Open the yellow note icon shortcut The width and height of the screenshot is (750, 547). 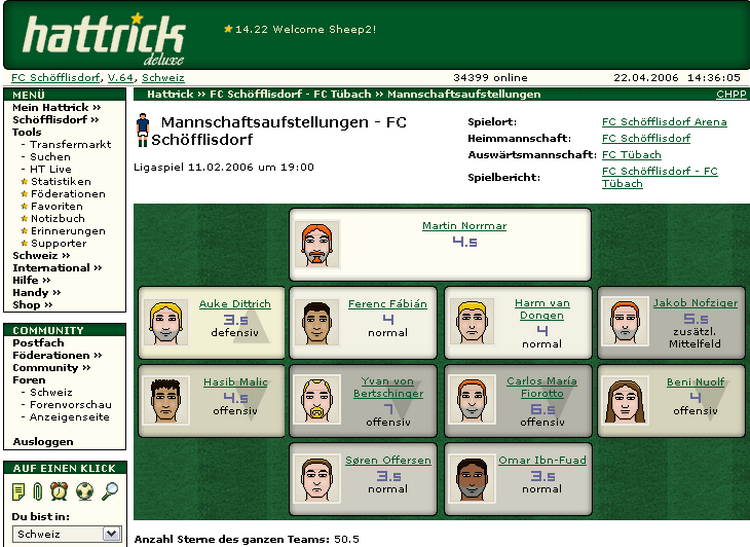pos(18,492)
